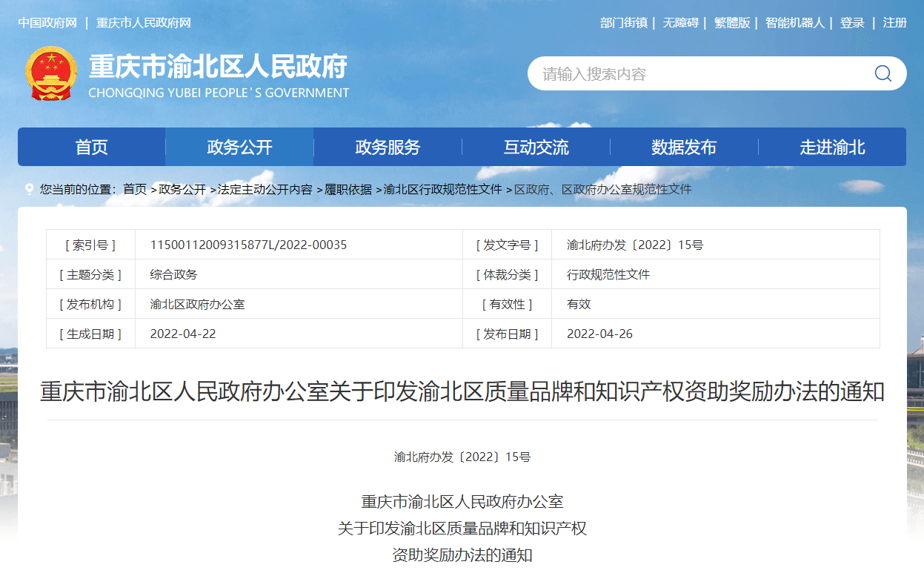Open the 首页 navigation tab
This screenshot has width=924, height=576.
[x=92, y=148]
